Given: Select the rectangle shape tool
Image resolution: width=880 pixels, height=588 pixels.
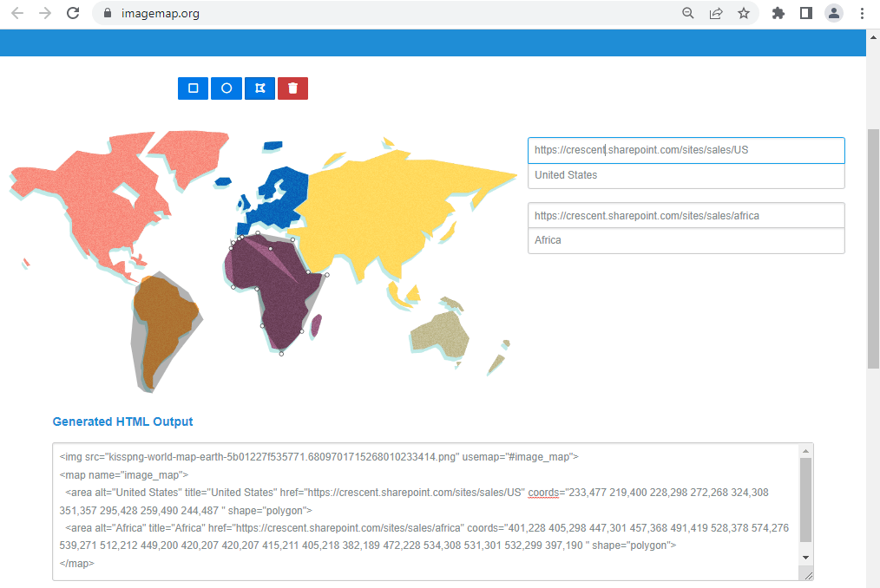Looking at the screenshot, I should point(193,88).
